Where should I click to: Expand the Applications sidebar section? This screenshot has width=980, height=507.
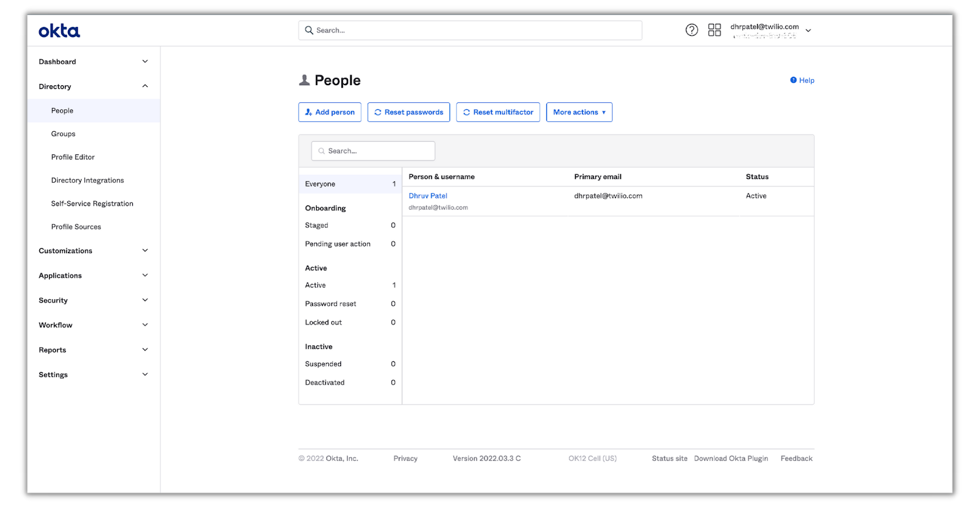93,276
